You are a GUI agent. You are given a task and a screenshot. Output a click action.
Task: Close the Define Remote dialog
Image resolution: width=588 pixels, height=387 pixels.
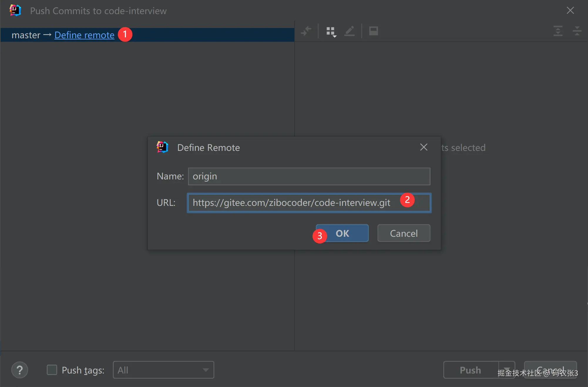pos(424,147)
